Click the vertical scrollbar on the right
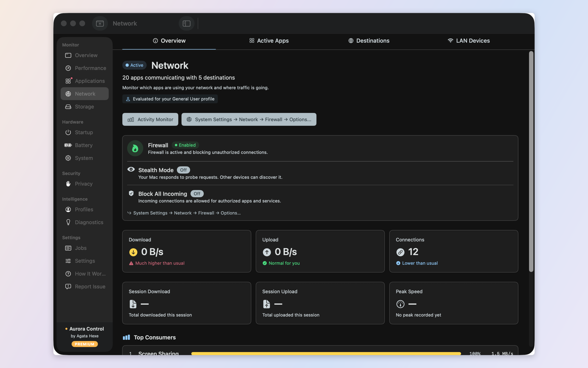Screen dimensions: 588x368 tap(531, 161)
